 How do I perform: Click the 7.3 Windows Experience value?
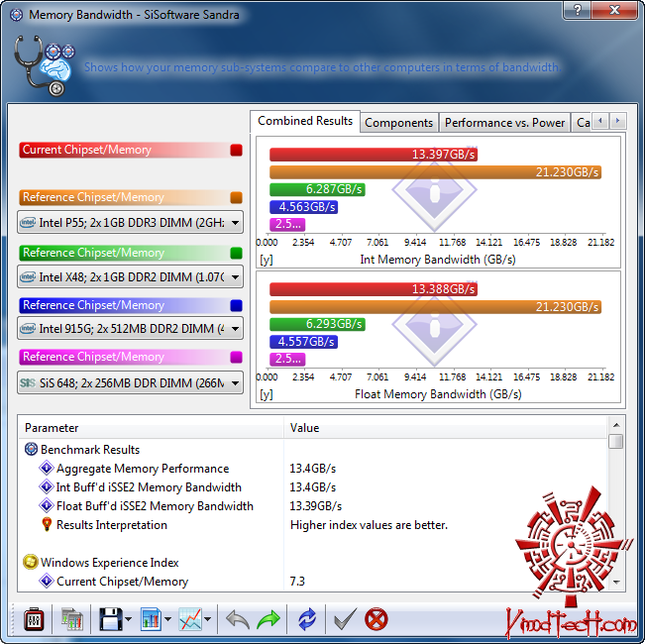pos(297,582)
